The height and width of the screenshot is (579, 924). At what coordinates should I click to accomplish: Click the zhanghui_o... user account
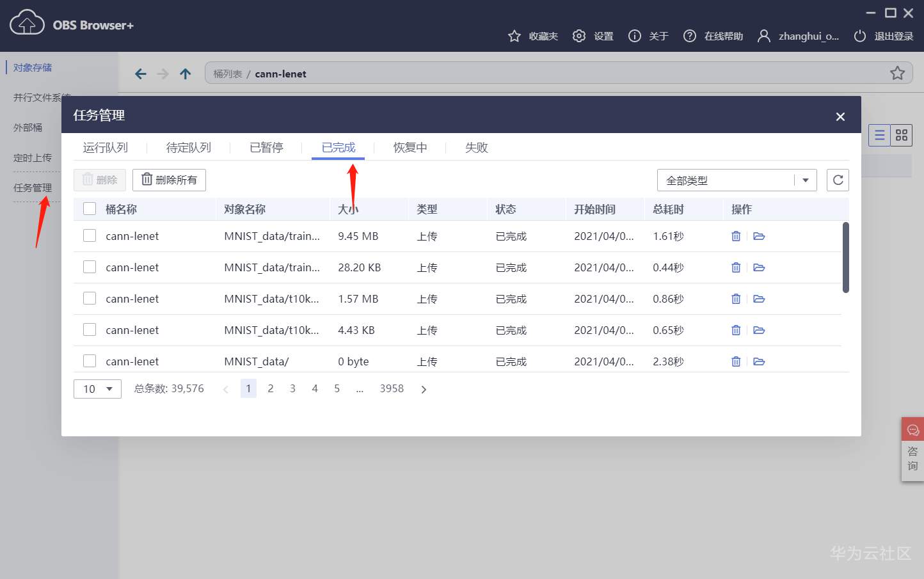coord(798,36)
